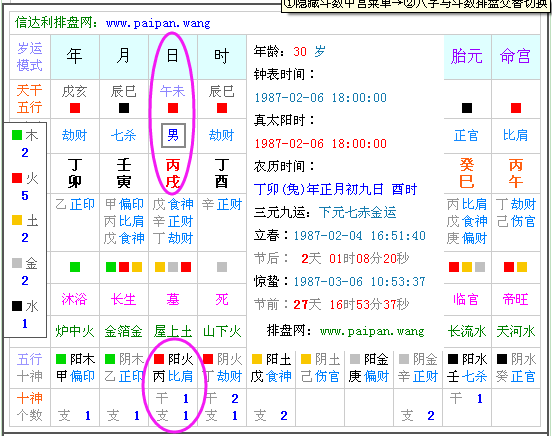Click the 山下火 nayin label
Image resolution: width=552 pixels, height=436 pixels.
point(222,331)
